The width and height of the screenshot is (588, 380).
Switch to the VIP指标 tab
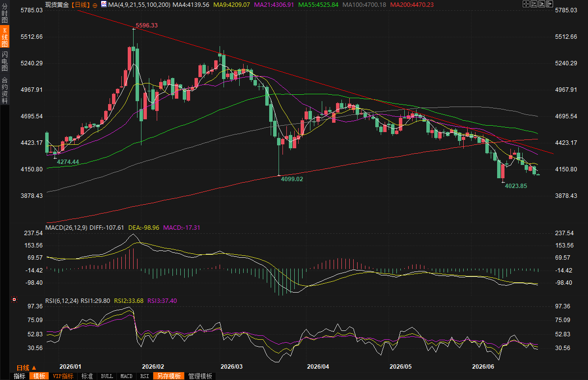[x=63, y=376]
